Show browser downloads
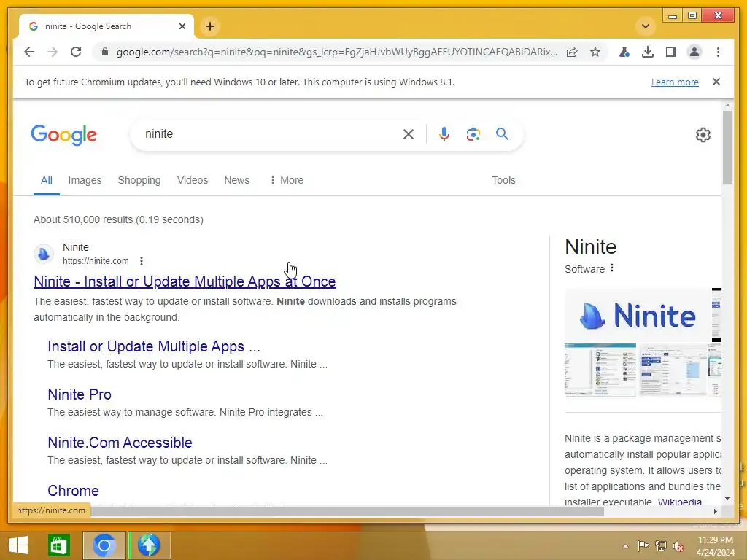Viewport: 747px width, 560px height. point(648,52)
